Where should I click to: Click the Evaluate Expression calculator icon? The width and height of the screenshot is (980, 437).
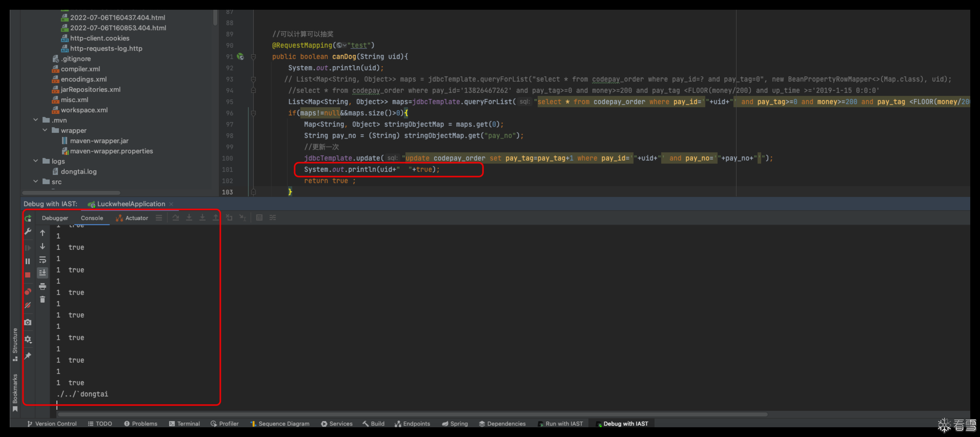pos(259,218)
